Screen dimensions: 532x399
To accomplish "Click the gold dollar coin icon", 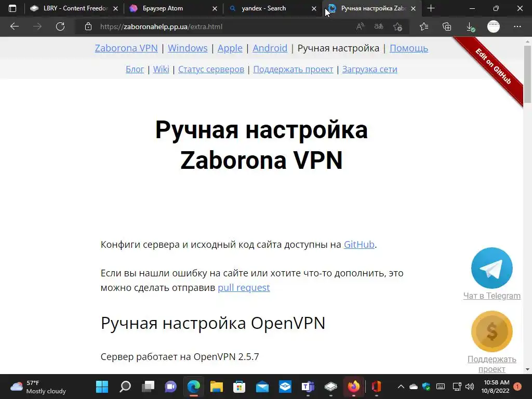I will coord(492,331).
